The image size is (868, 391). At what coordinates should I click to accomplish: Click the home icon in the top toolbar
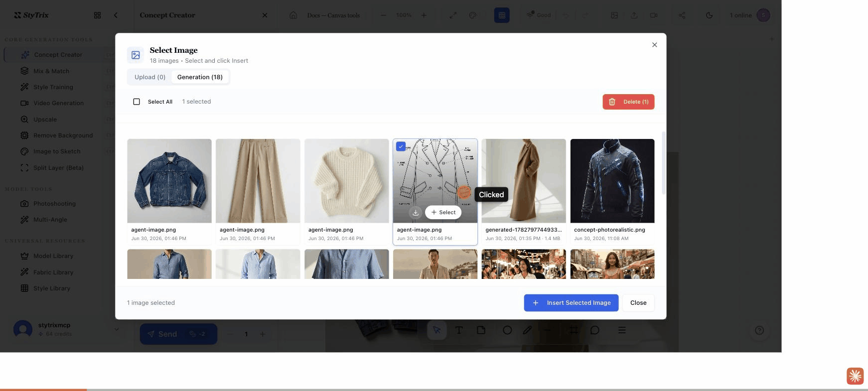(293, 15)
